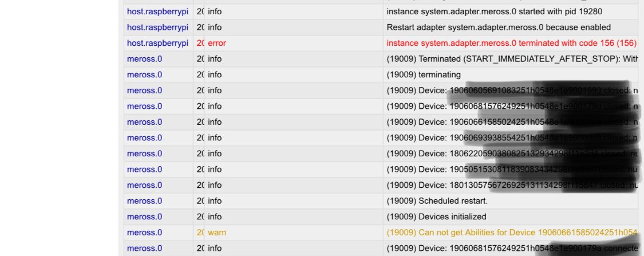
Task: Click the device 1806220590380 log entry
Action: pyautogui.click(x=512, y=153)
